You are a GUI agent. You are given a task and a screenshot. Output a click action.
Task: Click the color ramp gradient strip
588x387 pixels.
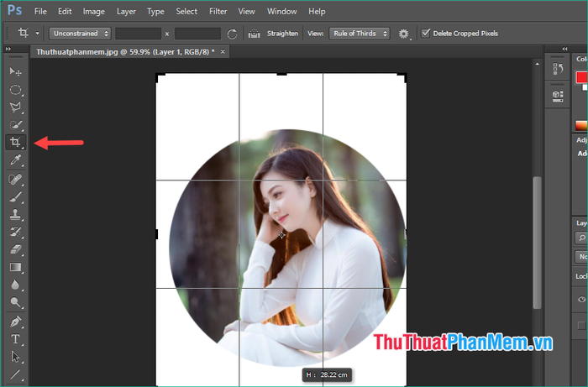click(x=581, y=126)
